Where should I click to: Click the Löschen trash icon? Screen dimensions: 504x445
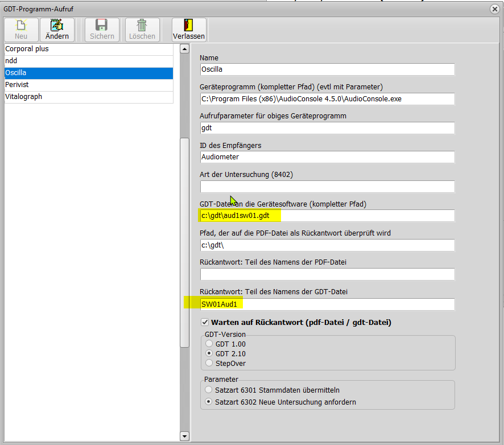142,25
